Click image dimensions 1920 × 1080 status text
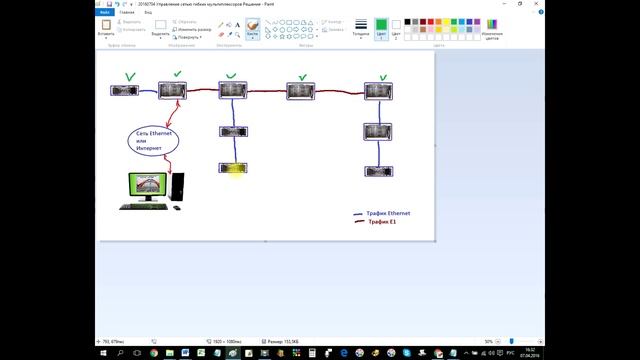Viewport: 640px width, 360px height. [227, 342]
